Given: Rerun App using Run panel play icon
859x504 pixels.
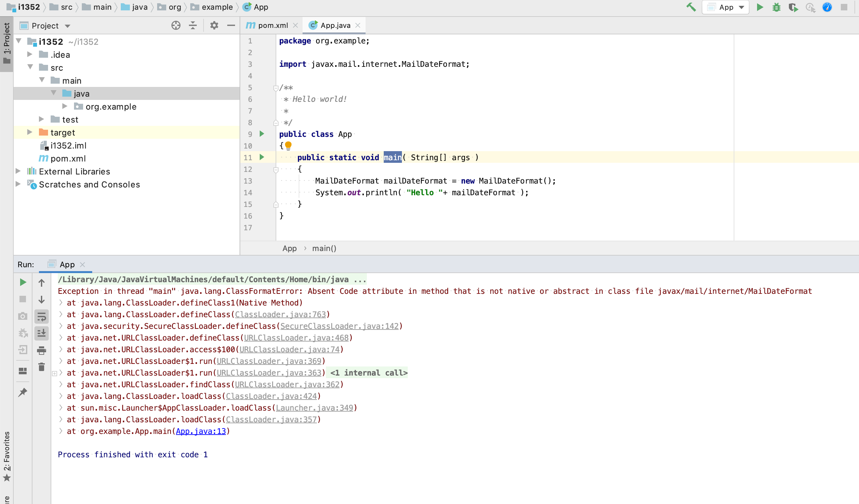Looking at the screenshot, I should coord(23,282).
